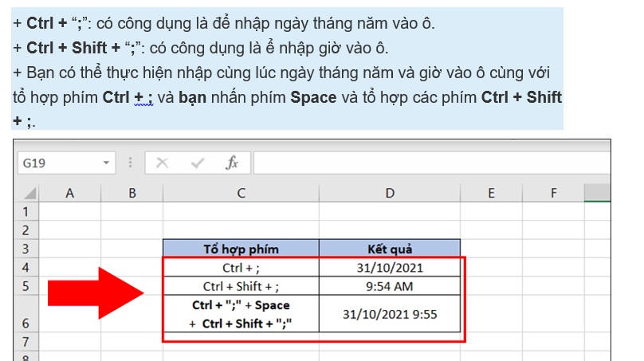Click inside the formula bar input area
Screen dimensions: 644x361
pyautogui.click(x=430, y=163)
